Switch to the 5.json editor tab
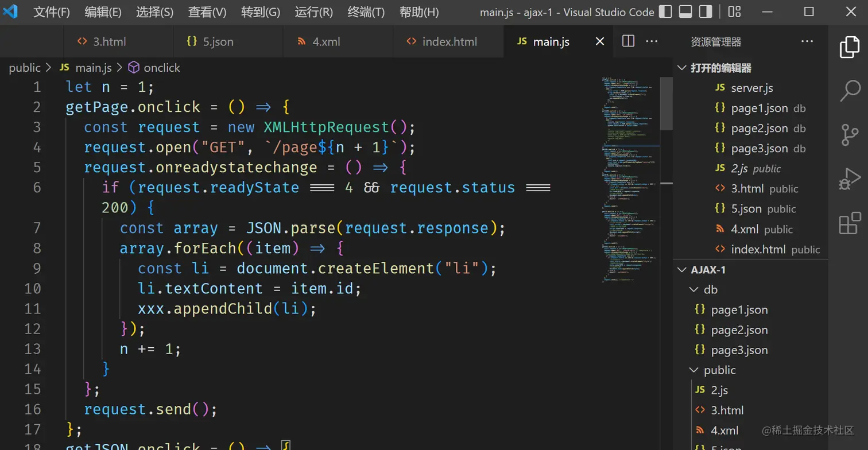The height and width of the screenshot is (450, 868). [228, 41]
